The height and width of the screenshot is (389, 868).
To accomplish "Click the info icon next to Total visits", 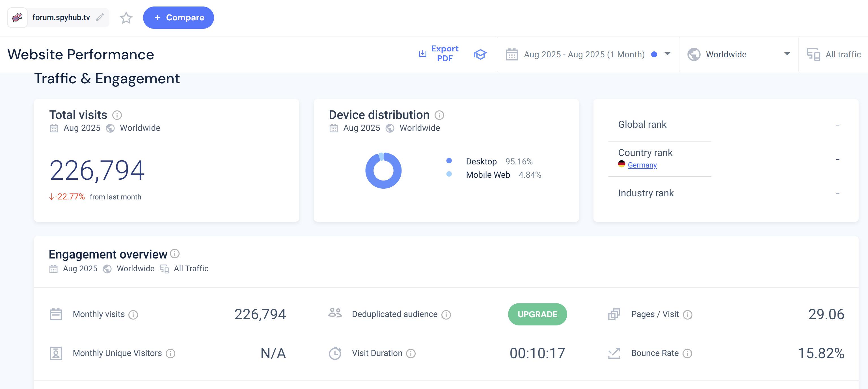I will (117, 115).
